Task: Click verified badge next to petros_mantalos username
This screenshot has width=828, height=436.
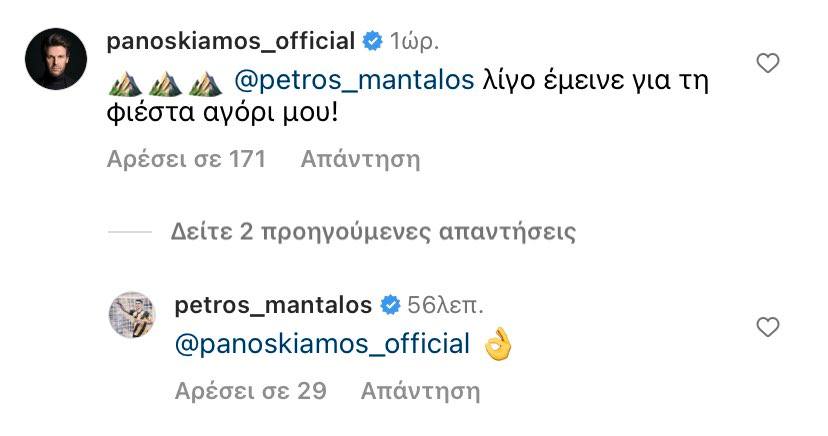Action: click(390, 304)
